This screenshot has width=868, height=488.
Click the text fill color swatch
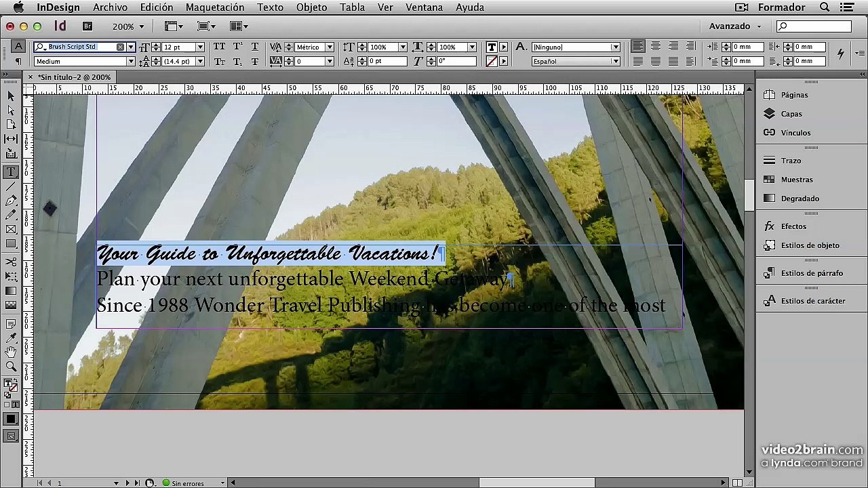(492, 47)
